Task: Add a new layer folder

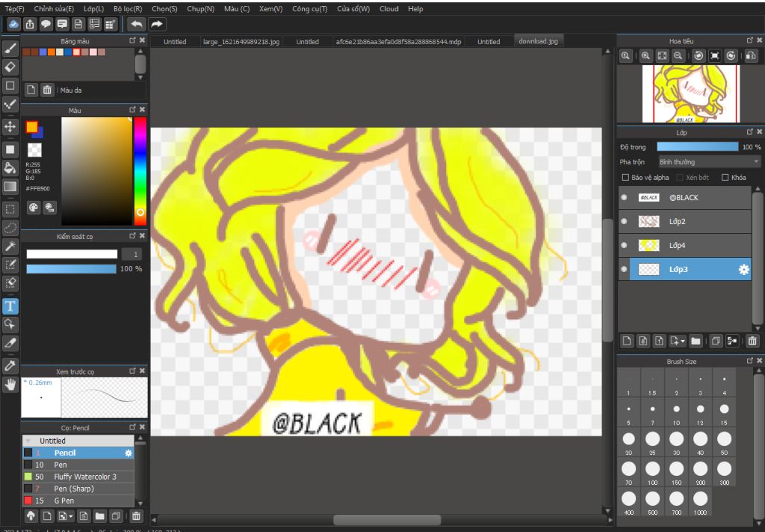Action: [696, 341]
